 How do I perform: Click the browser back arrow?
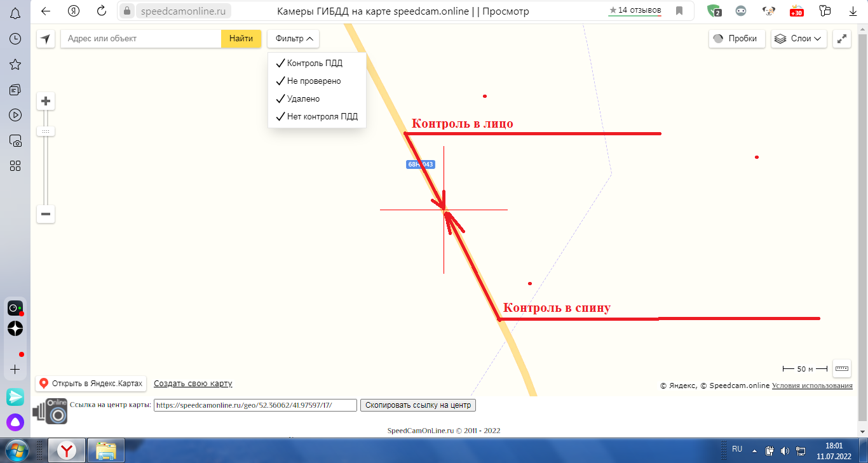tap(46, 11)
